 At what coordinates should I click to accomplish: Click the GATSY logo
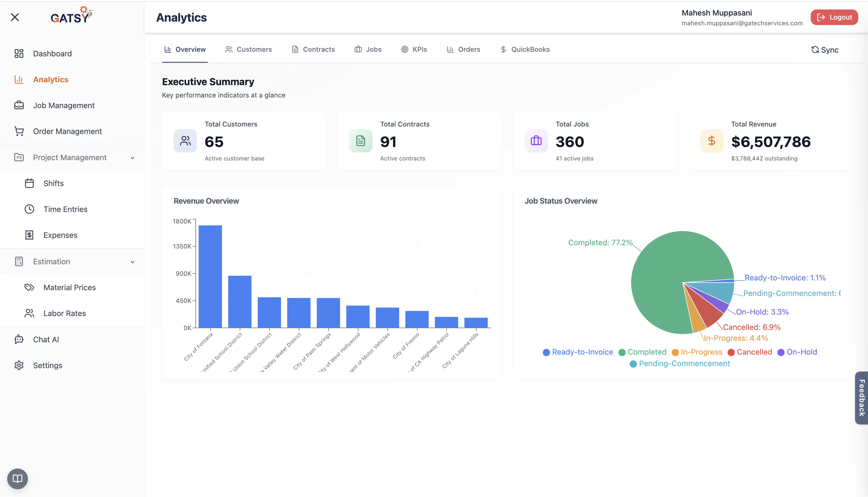(x=71, y=15)
